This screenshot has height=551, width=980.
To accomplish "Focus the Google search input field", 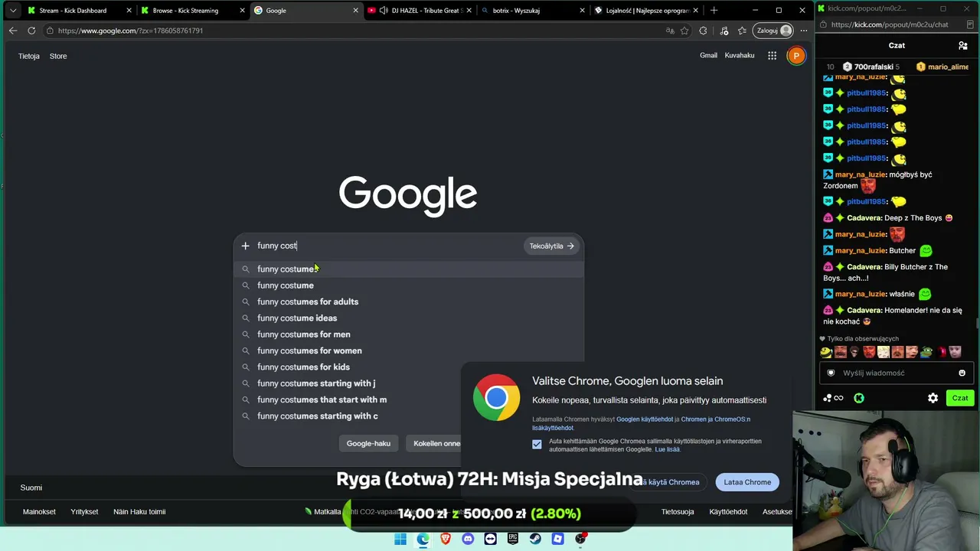I will coord(389,246).
